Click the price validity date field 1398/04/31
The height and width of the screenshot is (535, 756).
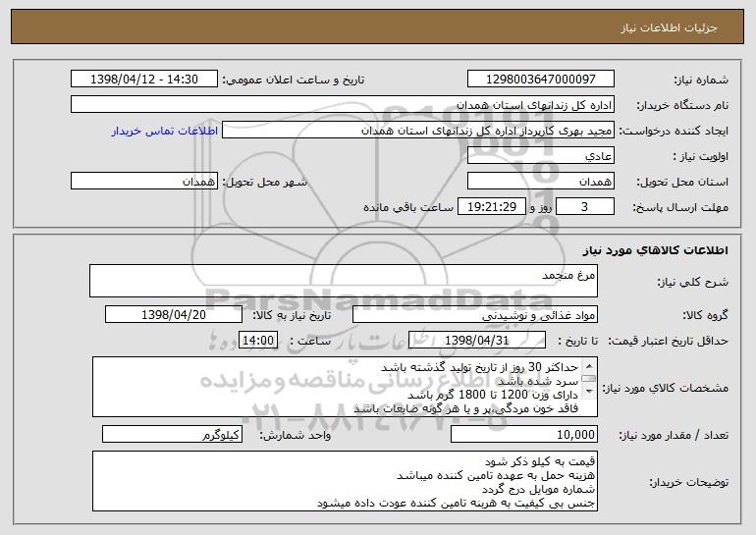point(477,341)
